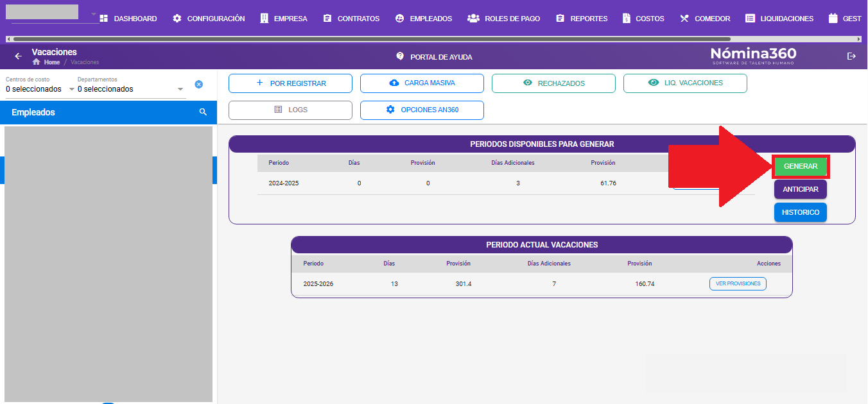Image resolution: width=868 pixels, height=404 pixels.
Task: Click the Periodos Disponibles Para Generar header
Action: click(x=542, y=144)
